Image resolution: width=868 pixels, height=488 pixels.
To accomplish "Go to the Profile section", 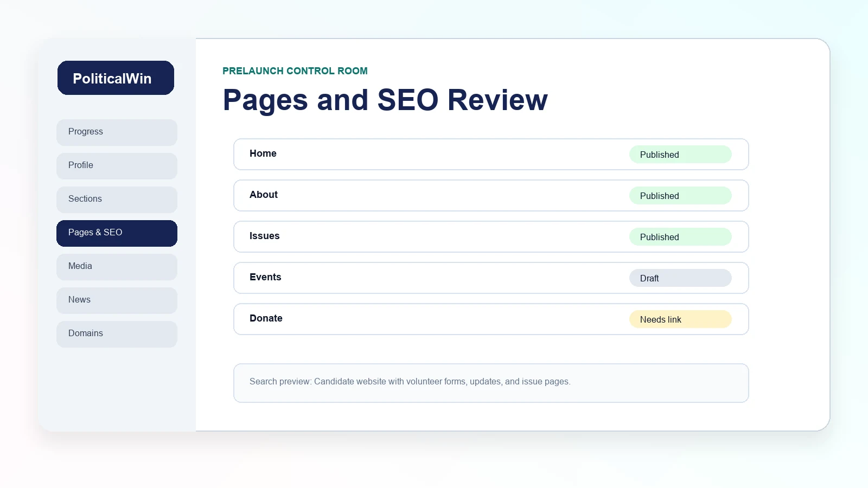I will click(117, 166).
